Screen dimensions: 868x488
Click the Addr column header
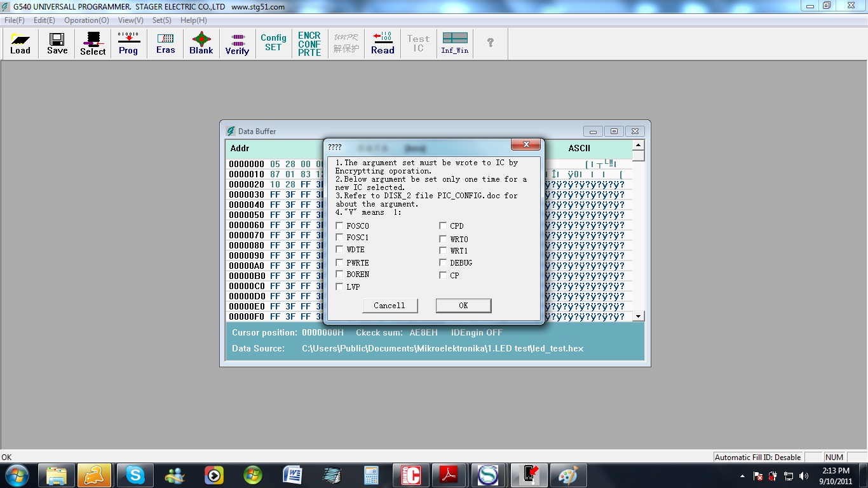[240, 148]
